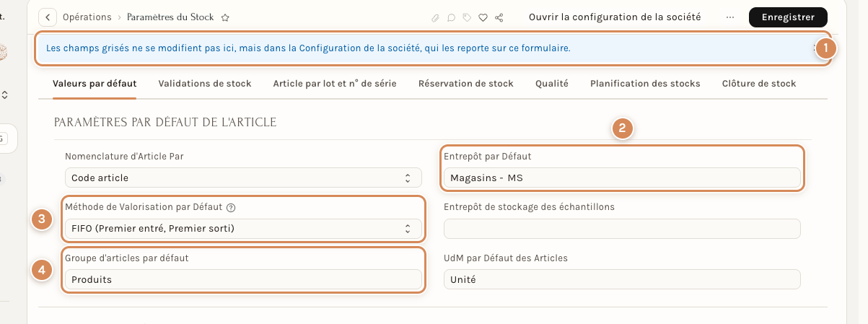868x324 pixels.
Task: Show help for Méthode de Valorisation
Action: coord(232,207)
